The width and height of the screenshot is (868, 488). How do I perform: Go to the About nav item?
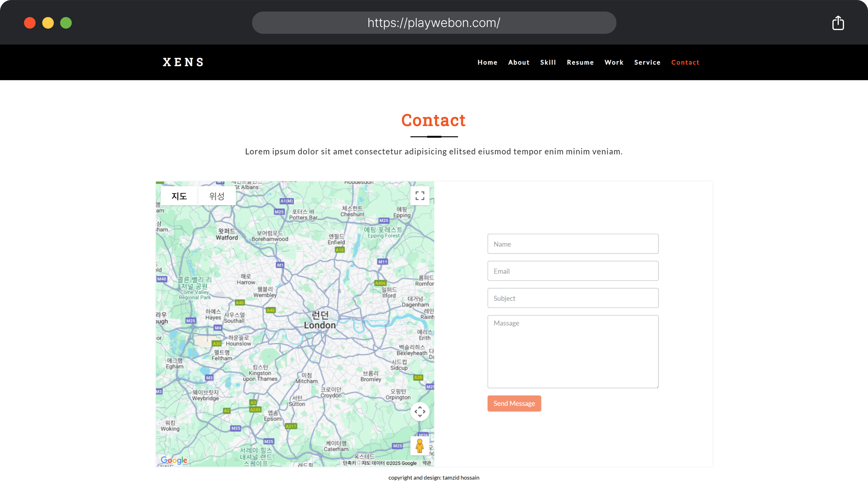(519, 62)
